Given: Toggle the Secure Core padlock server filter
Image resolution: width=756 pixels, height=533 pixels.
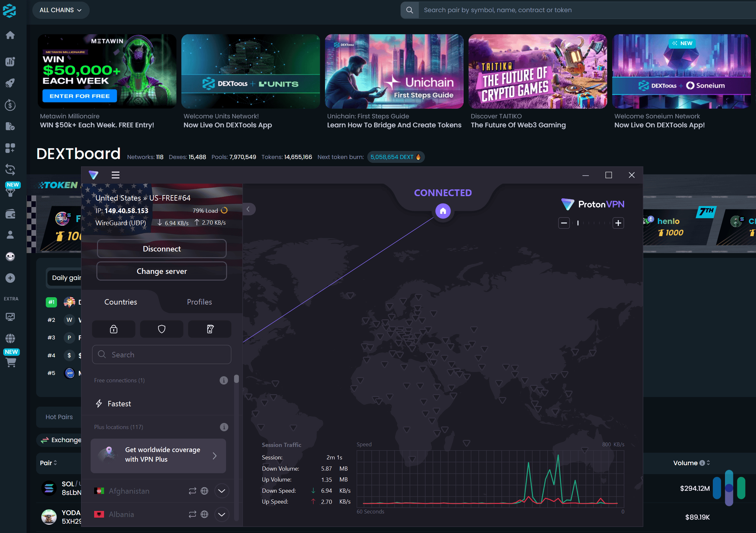Looking at the screenshot, I should coord(113,329).
